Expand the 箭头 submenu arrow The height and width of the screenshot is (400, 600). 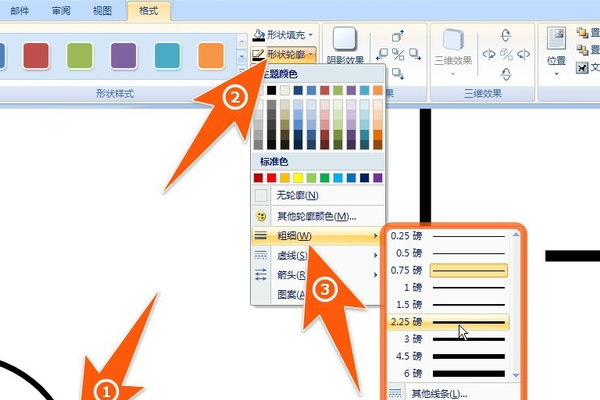coord(376,274)
